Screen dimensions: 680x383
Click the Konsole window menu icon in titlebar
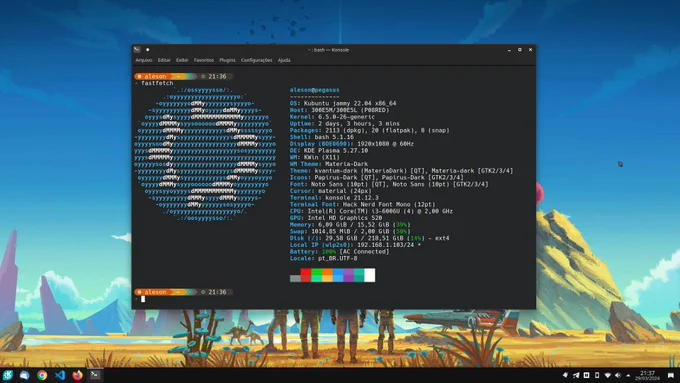coord(137,49)
